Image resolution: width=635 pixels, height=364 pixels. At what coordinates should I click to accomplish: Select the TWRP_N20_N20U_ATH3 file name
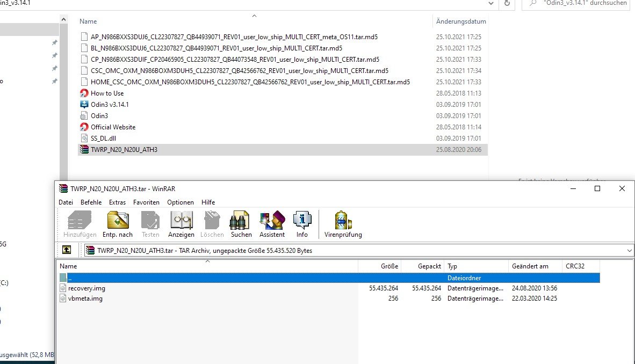pos(124,150)
